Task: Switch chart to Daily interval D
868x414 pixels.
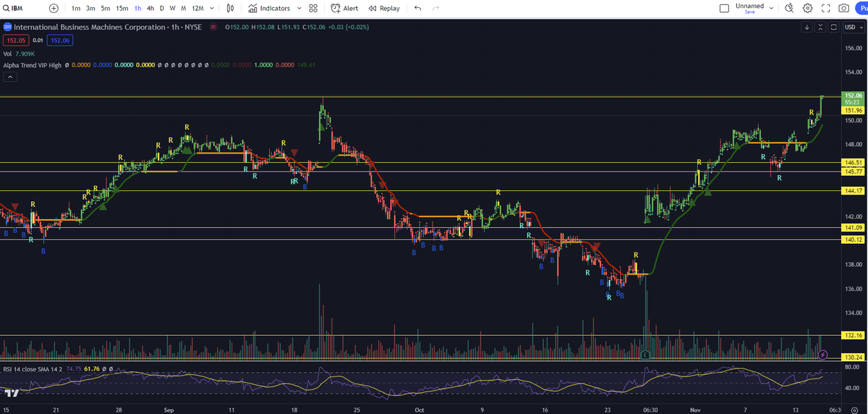Action: (x=162, y=9)
